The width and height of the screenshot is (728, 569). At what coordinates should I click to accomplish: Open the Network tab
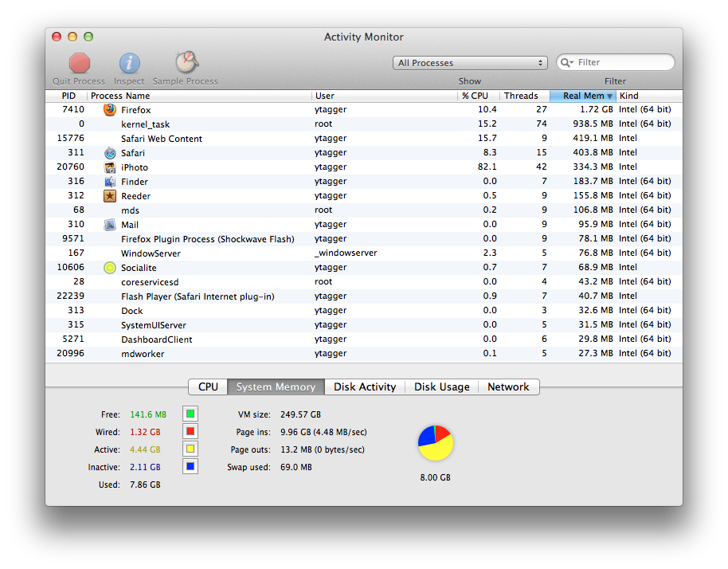point(508,387)
